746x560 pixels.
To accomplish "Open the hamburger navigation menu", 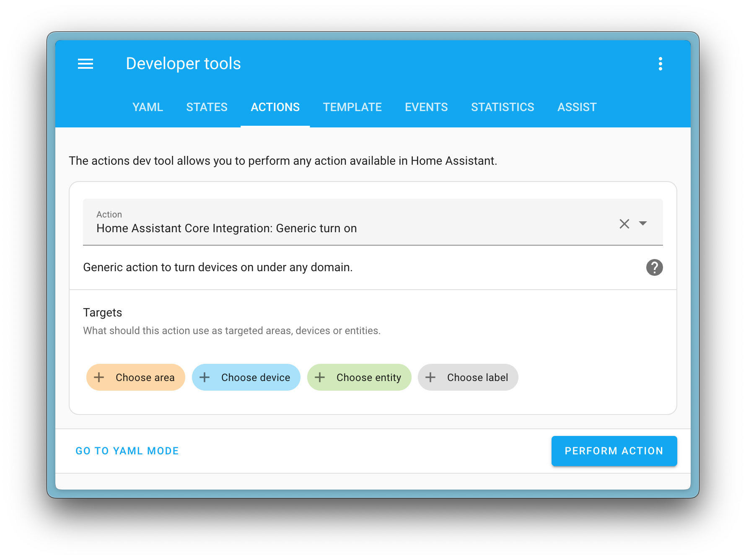I will [x=85, y=64].
